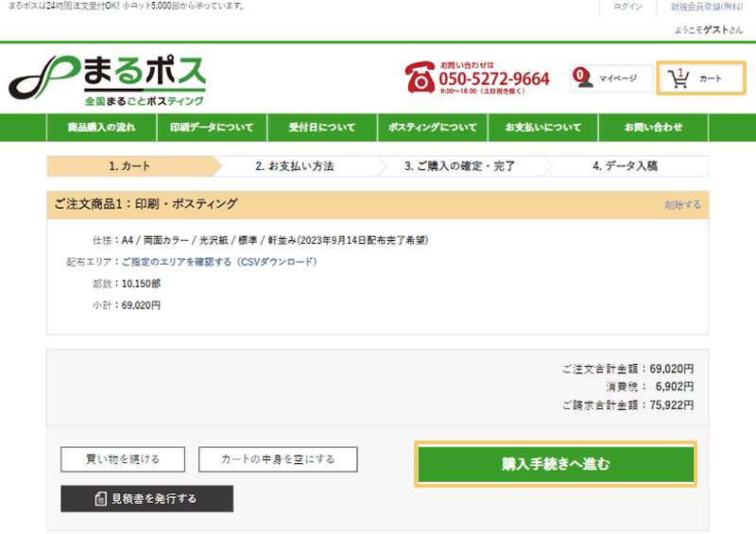Open お支払いについて menu item
The width and height of the screenshot is (756, 534).
tap(543, 128)
